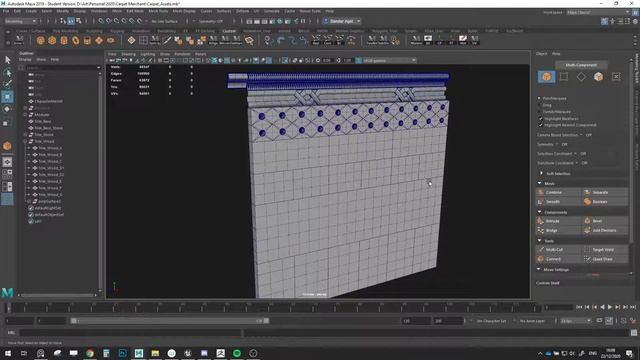Create a polygon cylinder from the shelf
The image size is (640, 360).
click(64, 40)
